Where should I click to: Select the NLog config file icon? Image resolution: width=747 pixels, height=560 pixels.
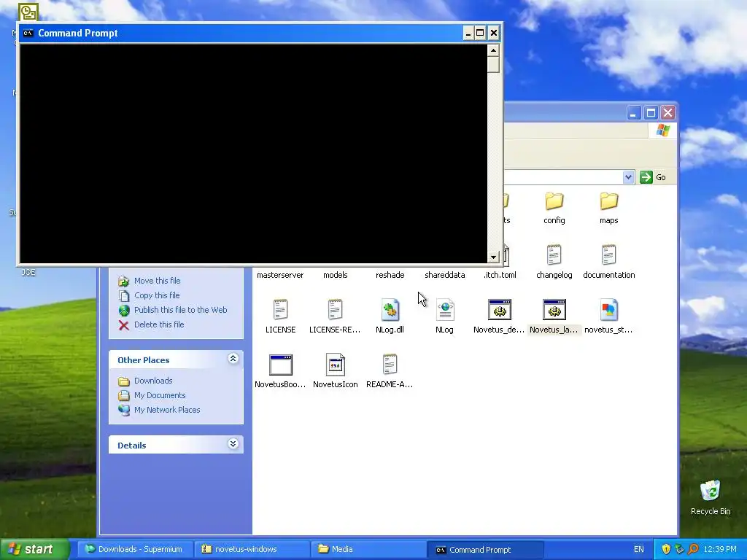pos(444,310)
